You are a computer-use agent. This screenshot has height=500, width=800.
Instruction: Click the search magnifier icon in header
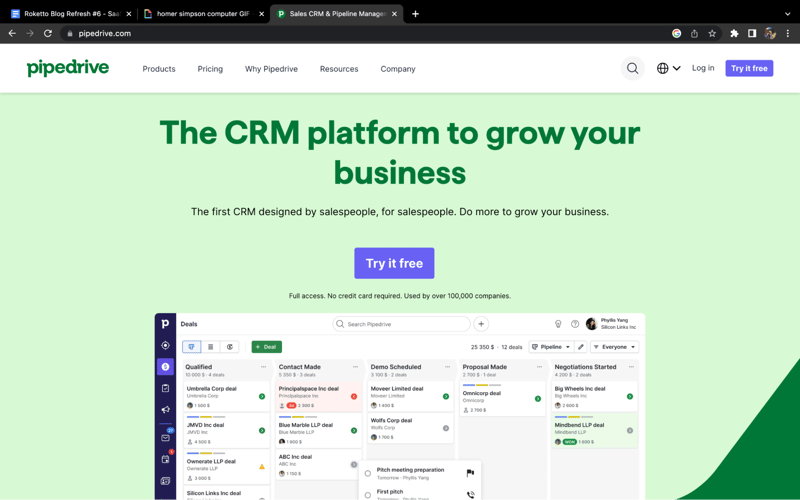(x=632, y=69)
